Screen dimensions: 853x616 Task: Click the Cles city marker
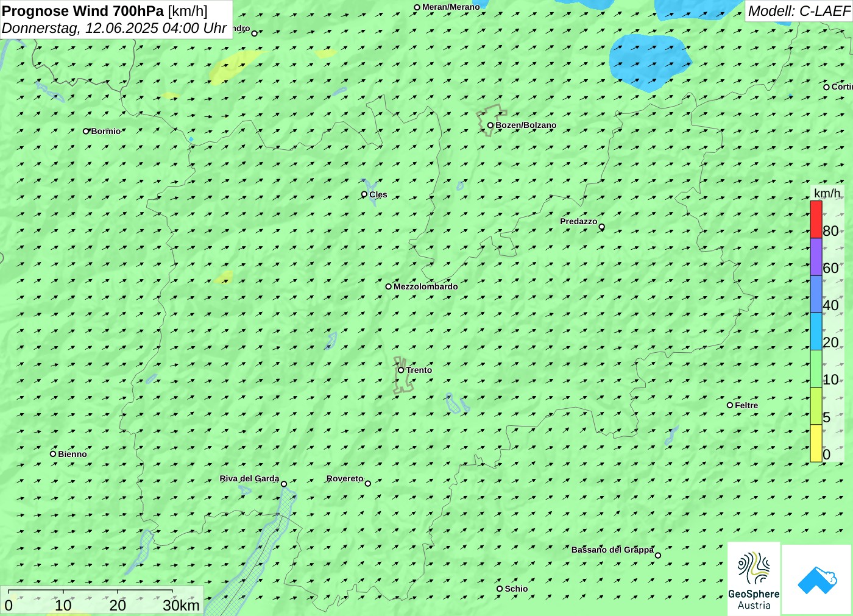[x=364, y=194]
